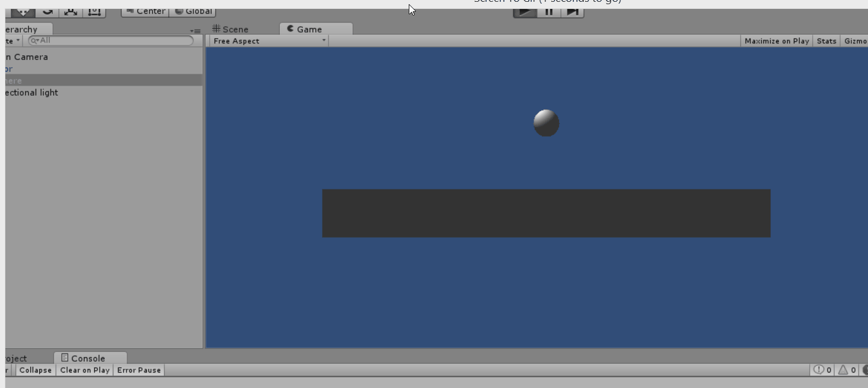Toggle pivot mode with the Center button
The width and height of the screenshot is (868, 388).
(145, 11)
